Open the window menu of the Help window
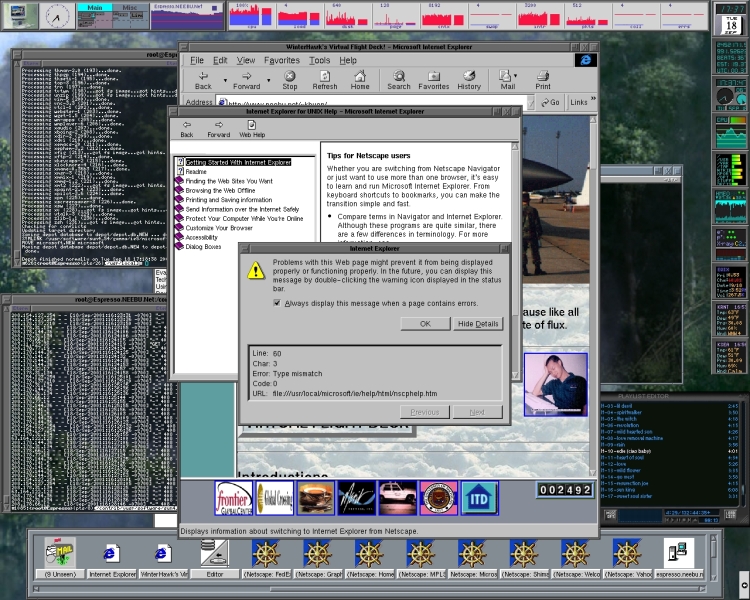The height and width of the screenshot is (600, 750). pyautogui.click(x=174, y=111)
